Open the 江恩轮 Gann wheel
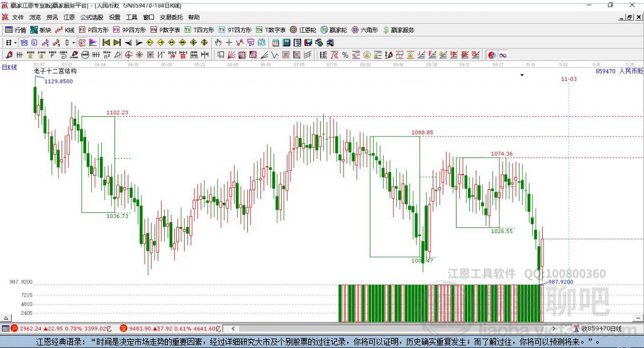The height and width of the screenshot is (348, 644). 303,30
